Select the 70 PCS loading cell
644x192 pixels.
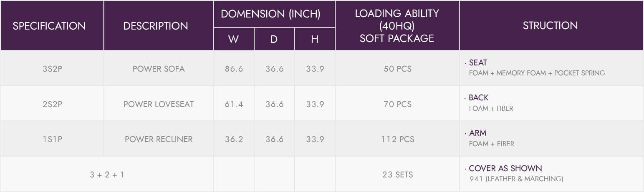click(x=397, y=104)
